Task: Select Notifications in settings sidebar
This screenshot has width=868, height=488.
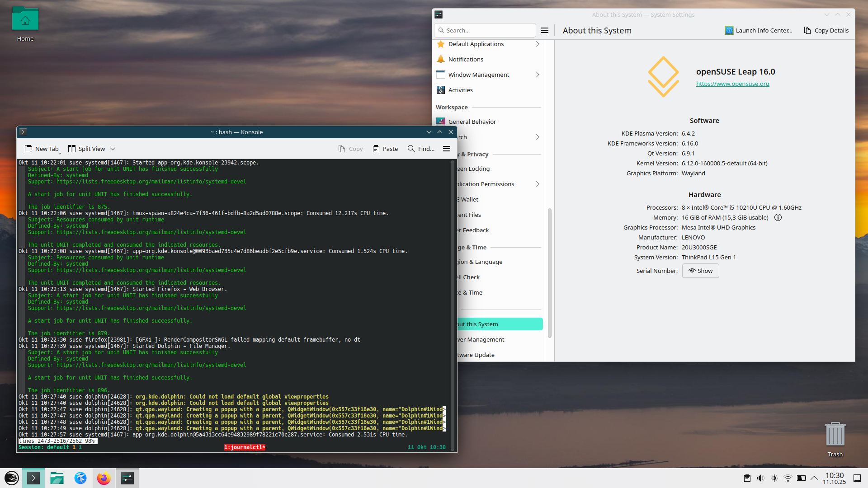Action: point(466,59)
